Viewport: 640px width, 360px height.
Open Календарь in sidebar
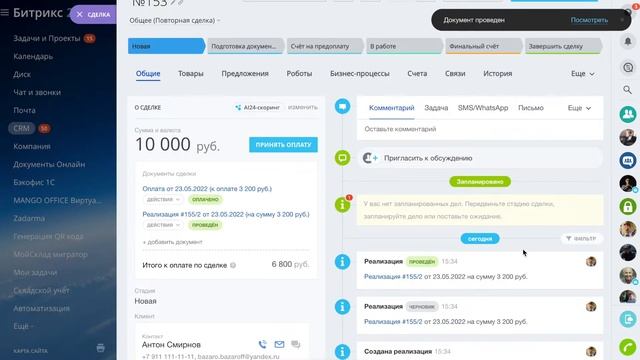pos(33,56)
